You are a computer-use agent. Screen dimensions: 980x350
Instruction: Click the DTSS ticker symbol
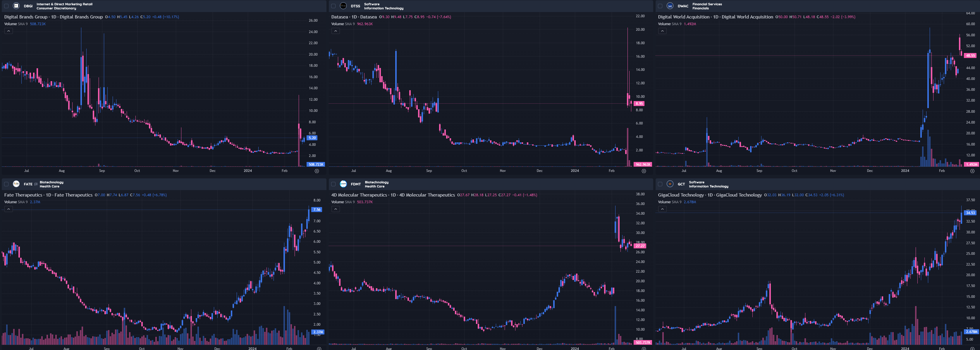(355, 6)
